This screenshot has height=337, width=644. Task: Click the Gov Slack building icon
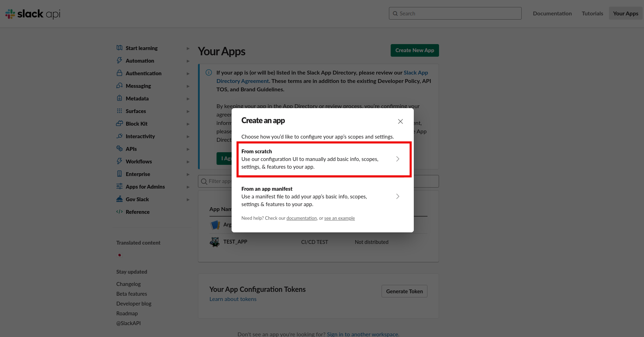point(119,199)
